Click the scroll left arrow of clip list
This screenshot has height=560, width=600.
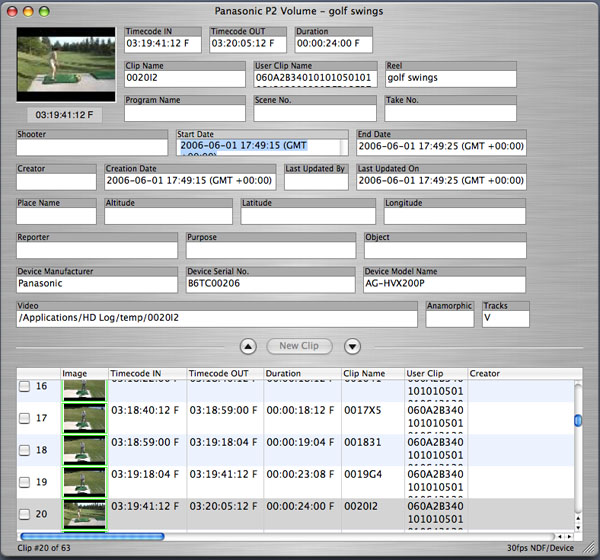(x=560, y=537)
